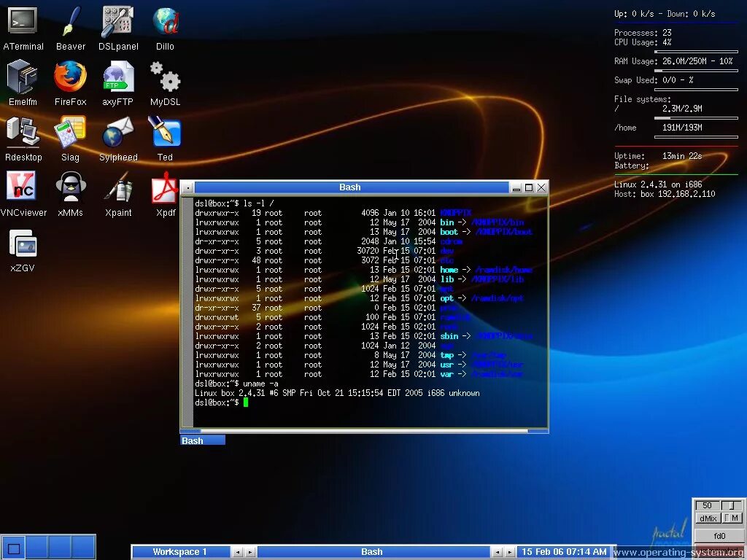This screenshot has height=560, width=747.
Task: Click the volume level 50 indicator
Action: pos(708,505)
